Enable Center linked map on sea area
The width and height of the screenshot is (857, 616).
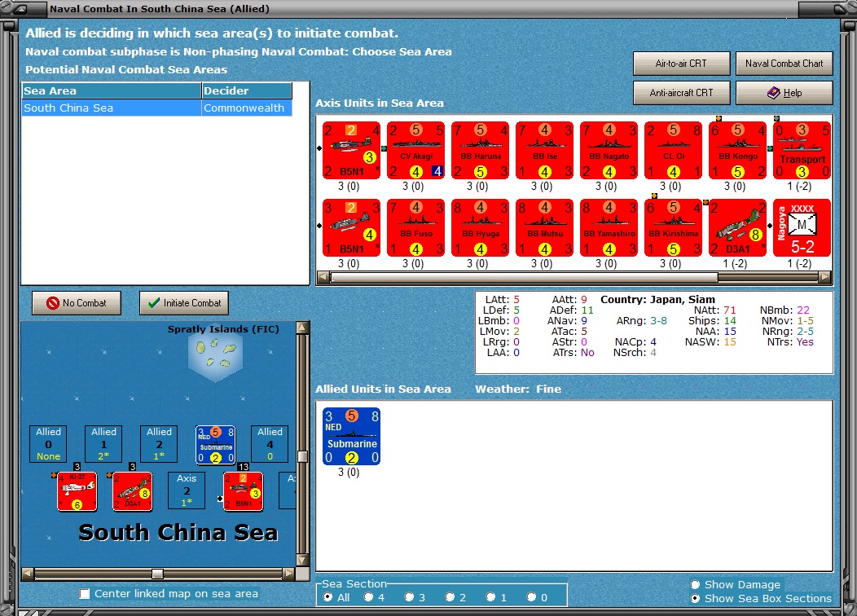point(84,593)
